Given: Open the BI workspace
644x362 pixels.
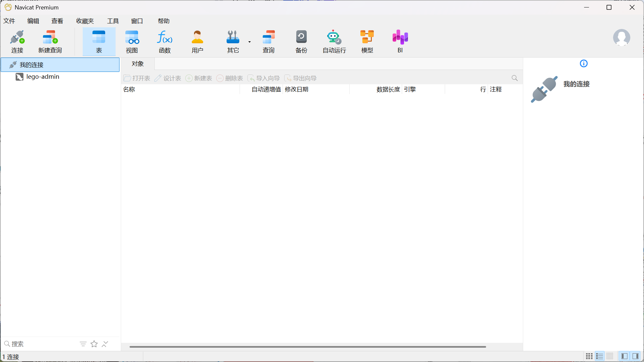Looking at the screenshot, I should click(399, 41).
